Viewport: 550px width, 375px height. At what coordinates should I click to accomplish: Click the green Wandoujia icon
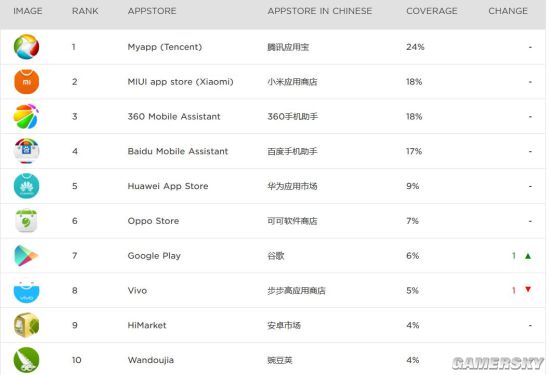[x=26, y=360]
